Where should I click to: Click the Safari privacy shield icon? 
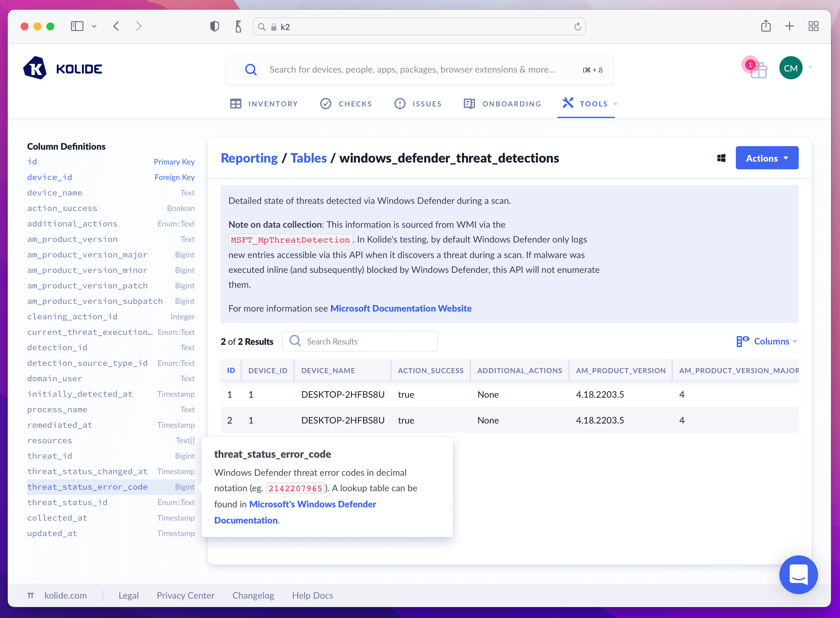(x=215, y=26)
